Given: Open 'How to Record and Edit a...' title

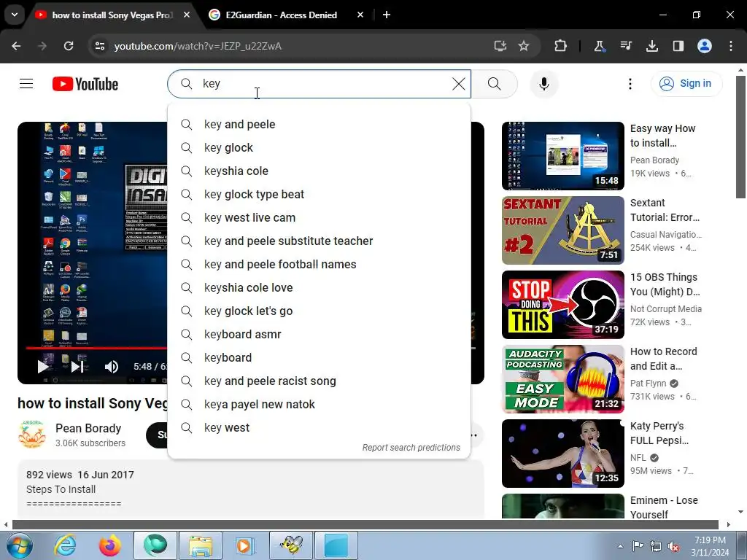Looking at the screenshot, I should tap(663, 359).
